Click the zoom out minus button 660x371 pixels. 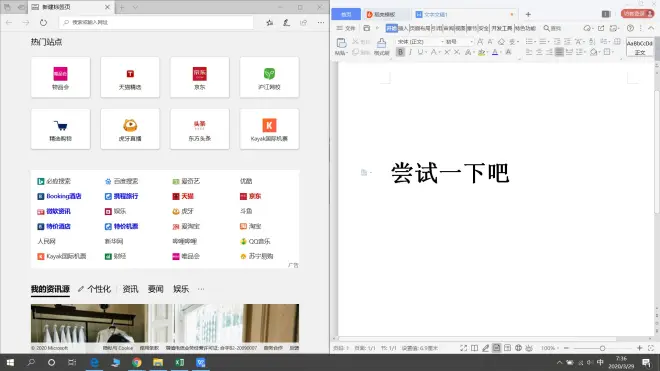(x=567, y=348)
